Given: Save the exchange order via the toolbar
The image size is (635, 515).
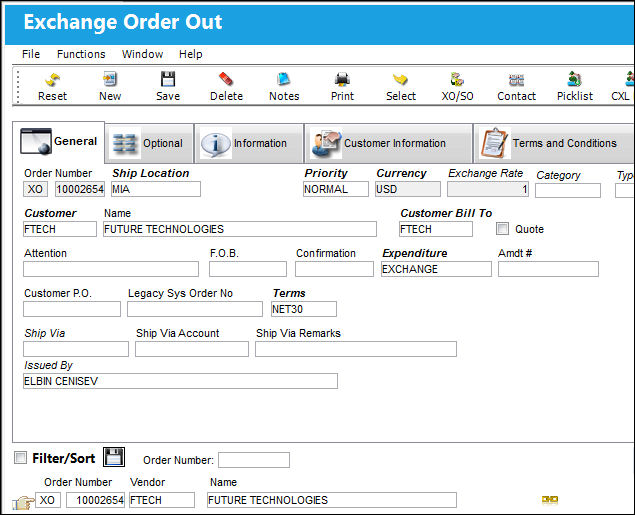Looking at the screenshot, I should click(x=168, y=79).
